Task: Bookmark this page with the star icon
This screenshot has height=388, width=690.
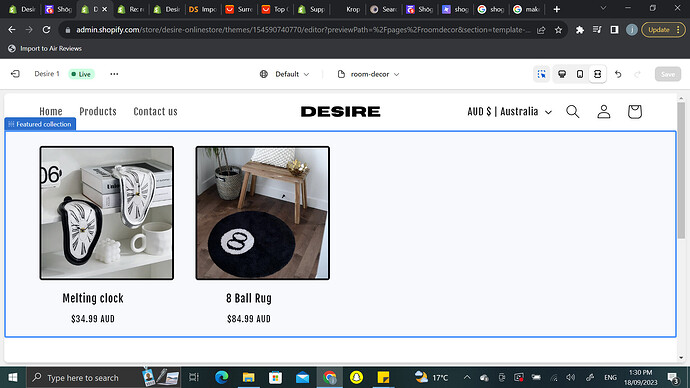Action: tap(558, 29)
